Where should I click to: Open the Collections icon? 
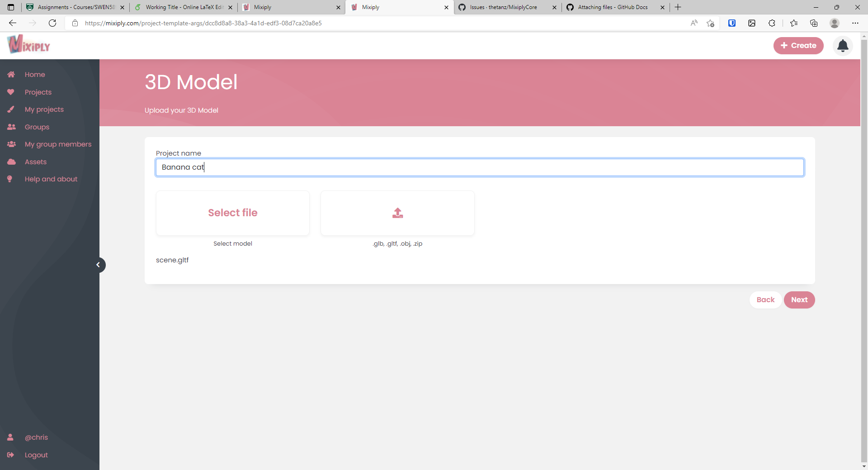(814, 23)
